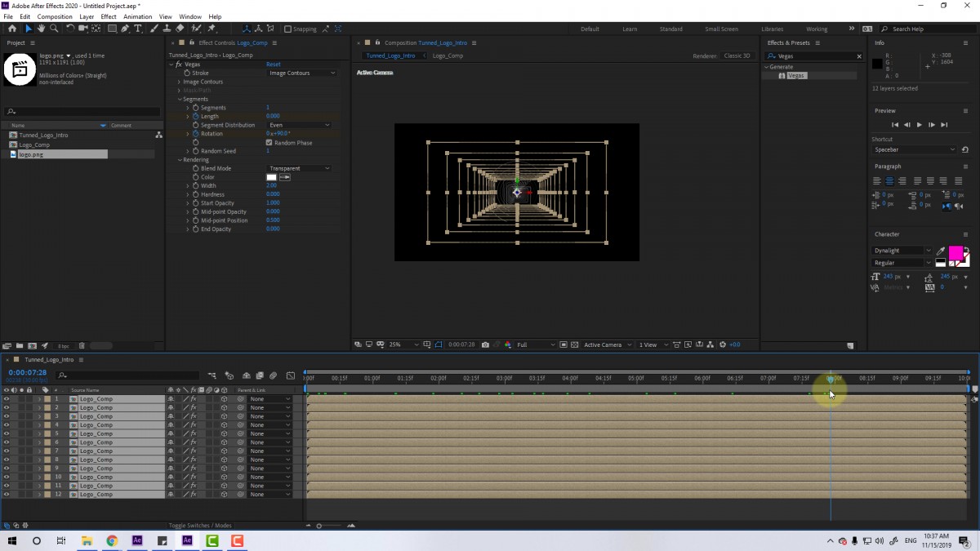The width and height of the screenshot is (980, 551).
Task: Select Vegas in Effects & Presets results
Action: [796, 75]
